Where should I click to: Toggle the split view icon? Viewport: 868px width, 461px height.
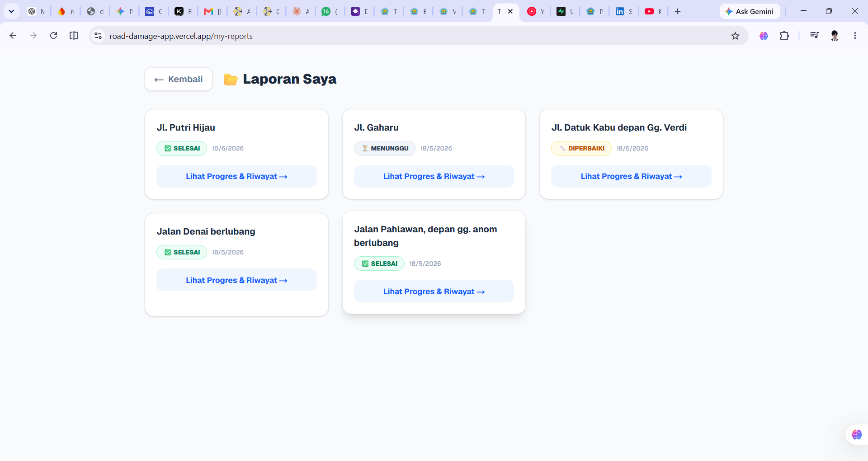pyautogui.click(x=74, y=36)
